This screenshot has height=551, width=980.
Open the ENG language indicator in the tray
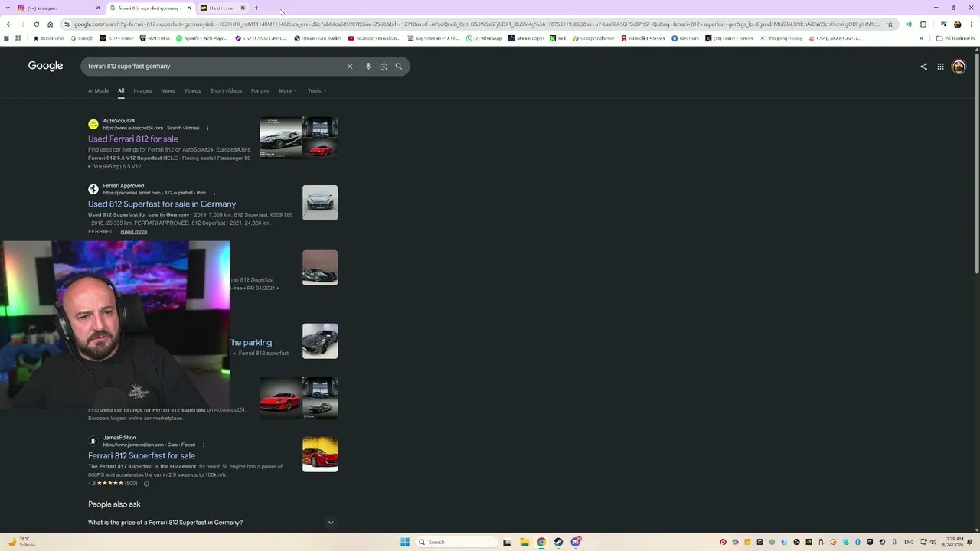(909, 542)
